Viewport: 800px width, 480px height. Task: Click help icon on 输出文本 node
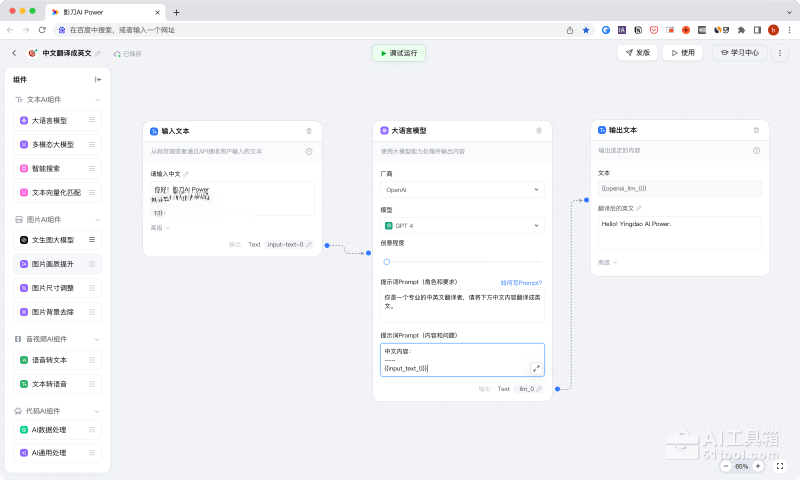(x=756, y=151)
